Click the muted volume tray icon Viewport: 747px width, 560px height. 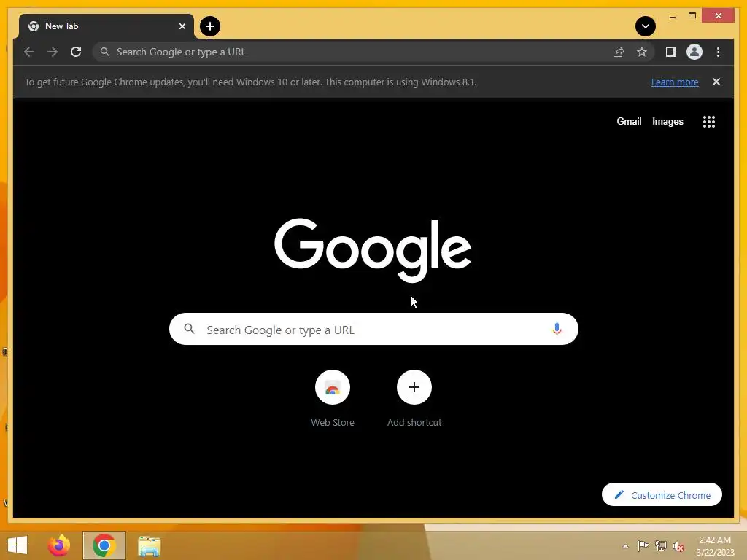[678, 546]
